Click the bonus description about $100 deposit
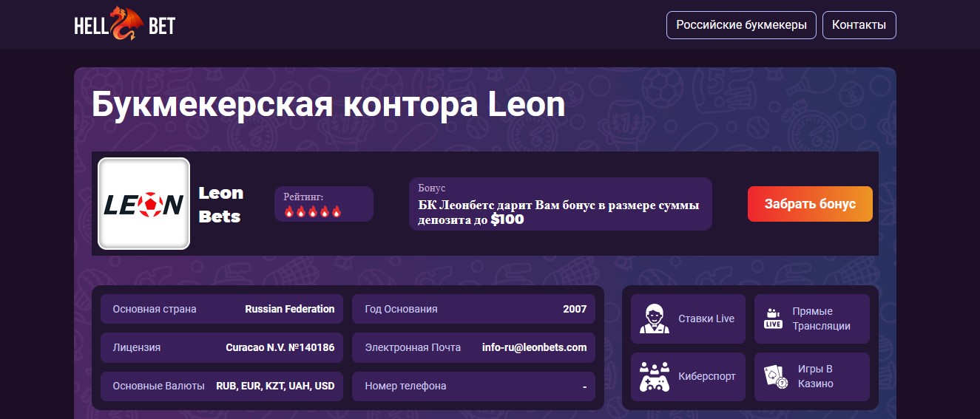Image resolution: width=980 pixels, height=419 pixels. point(558,212)
